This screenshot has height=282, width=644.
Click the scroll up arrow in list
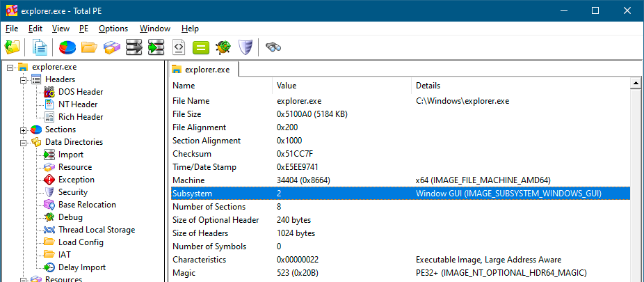(636, 84)
